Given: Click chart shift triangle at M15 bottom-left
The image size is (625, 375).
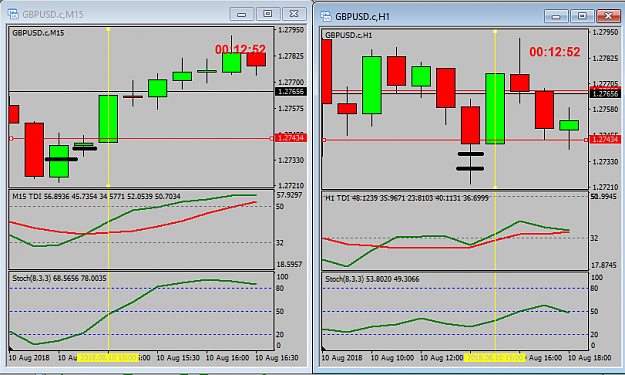Looking at the screenshot, I should tap(11, 348).
